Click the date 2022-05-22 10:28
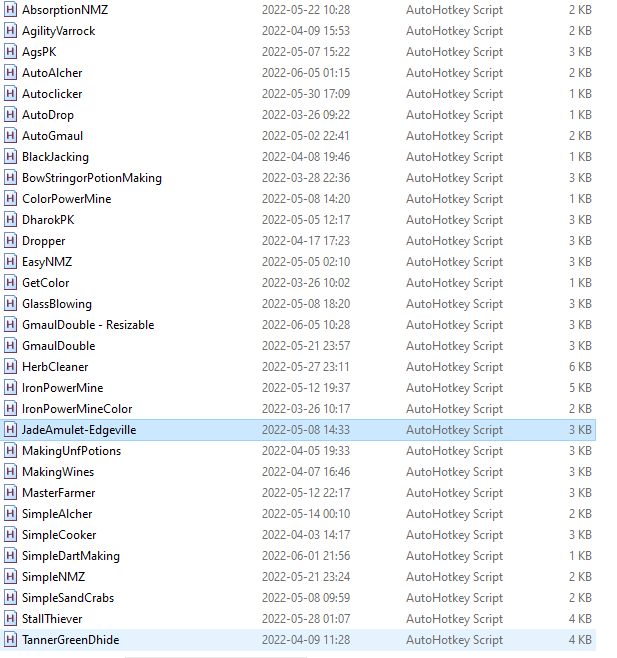 [x=306, y=10]
